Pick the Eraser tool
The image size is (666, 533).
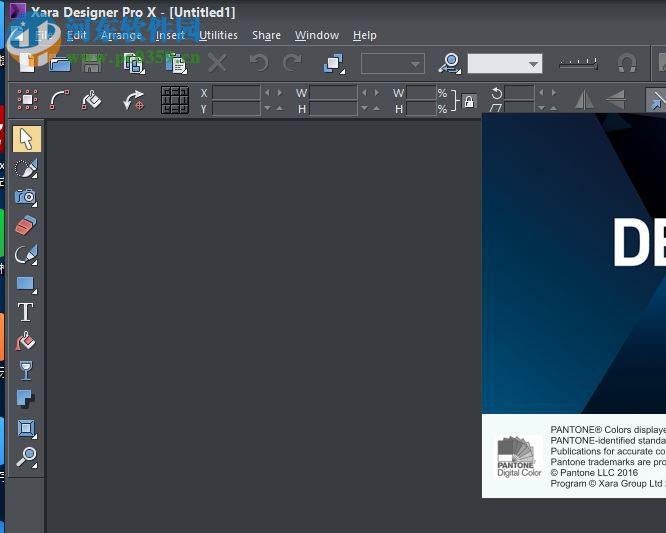(x=26, y=226)
